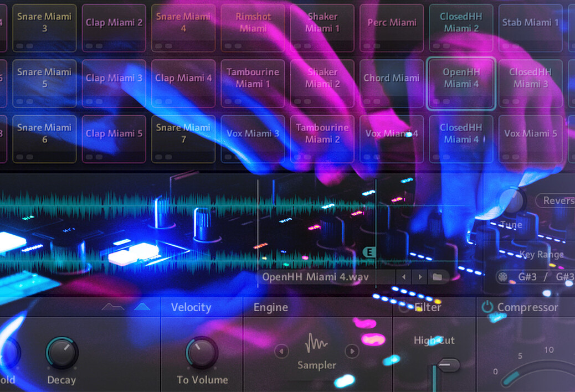This screenshot has height=392, width=575.
Task: Select the filled triangle envelope shape icon
Action: (x=142, y=307)
